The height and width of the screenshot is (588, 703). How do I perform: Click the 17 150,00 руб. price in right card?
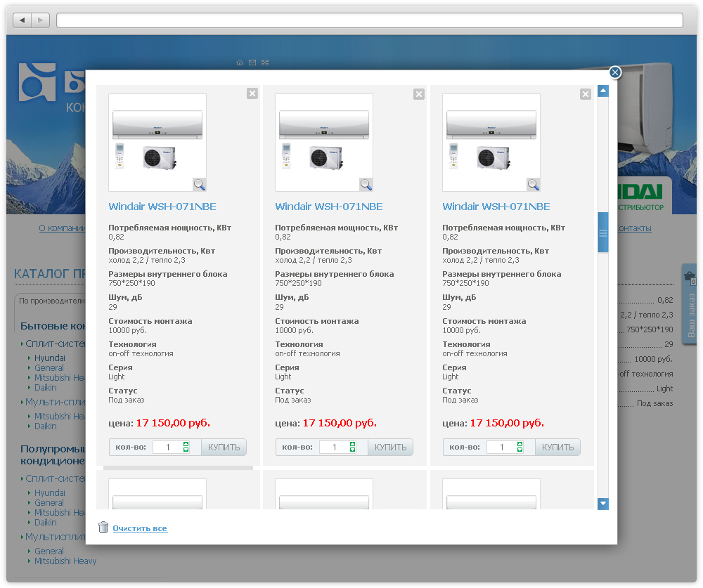pos(507,423)
